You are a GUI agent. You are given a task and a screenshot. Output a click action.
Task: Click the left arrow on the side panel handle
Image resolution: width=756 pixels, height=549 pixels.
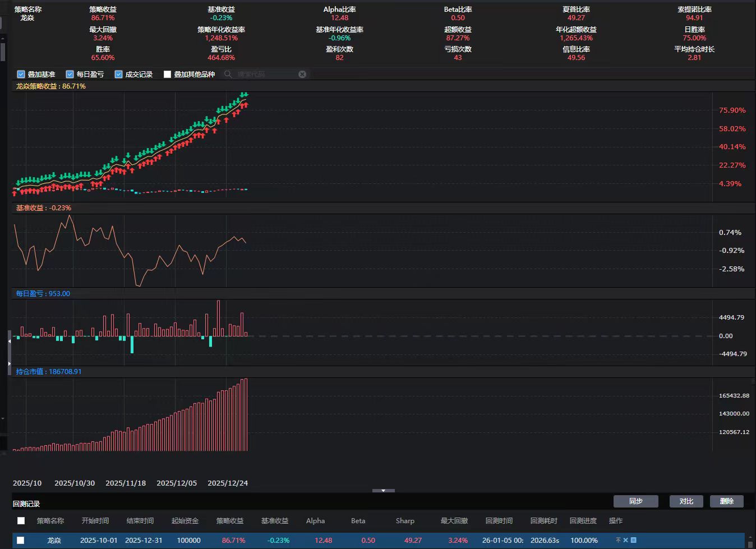tap(9, 341)
